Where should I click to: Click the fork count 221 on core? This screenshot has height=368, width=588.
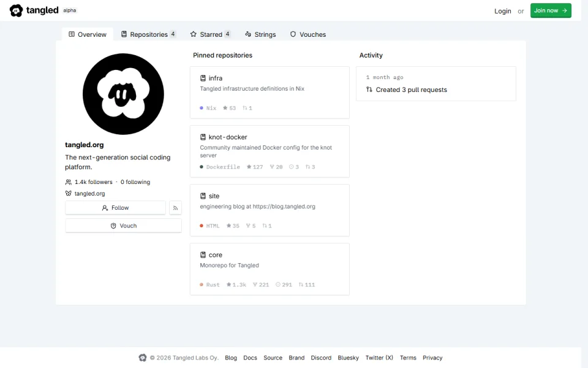(x=261, y=285)
